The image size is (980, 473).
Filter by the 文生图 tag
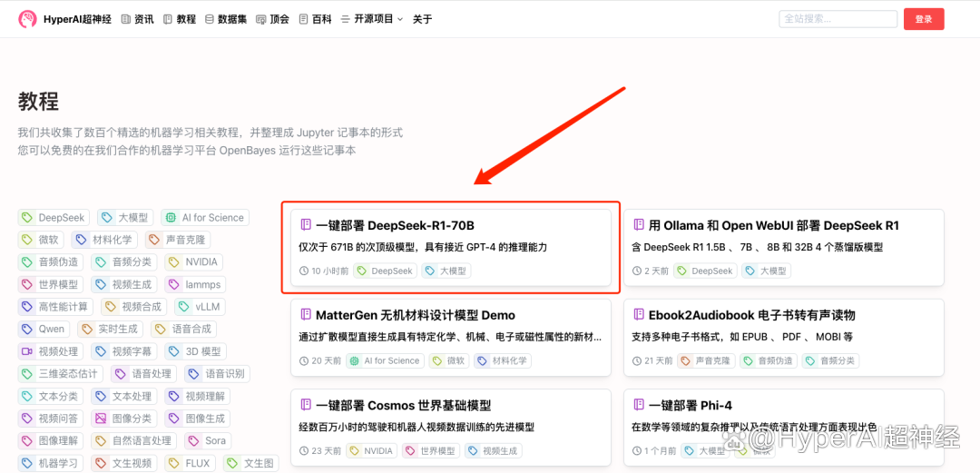251,464
